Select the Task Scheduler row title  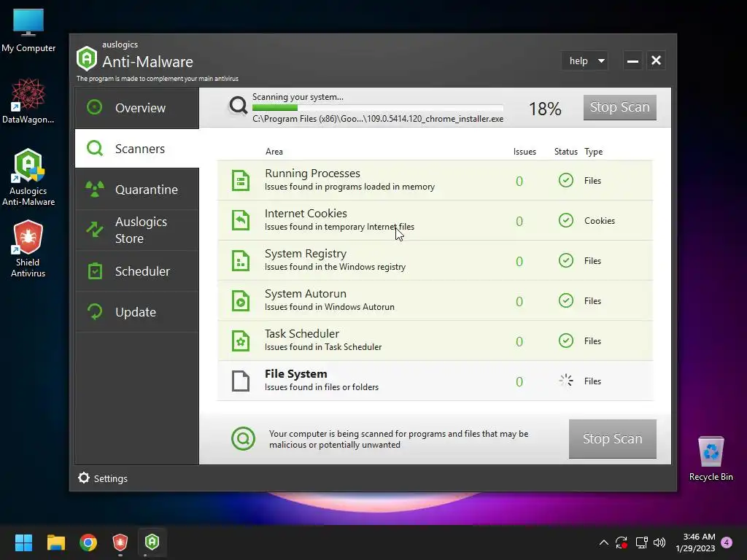(x=302, y=334)
